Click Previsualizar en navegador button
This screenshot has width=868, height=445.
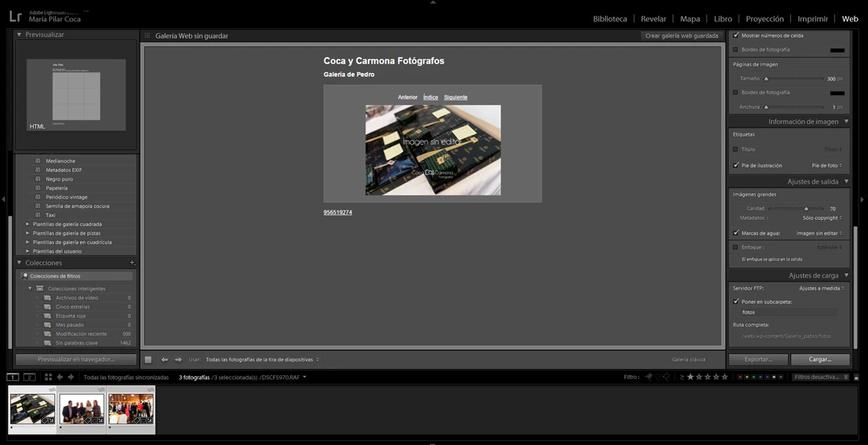(x=76, y=359)
